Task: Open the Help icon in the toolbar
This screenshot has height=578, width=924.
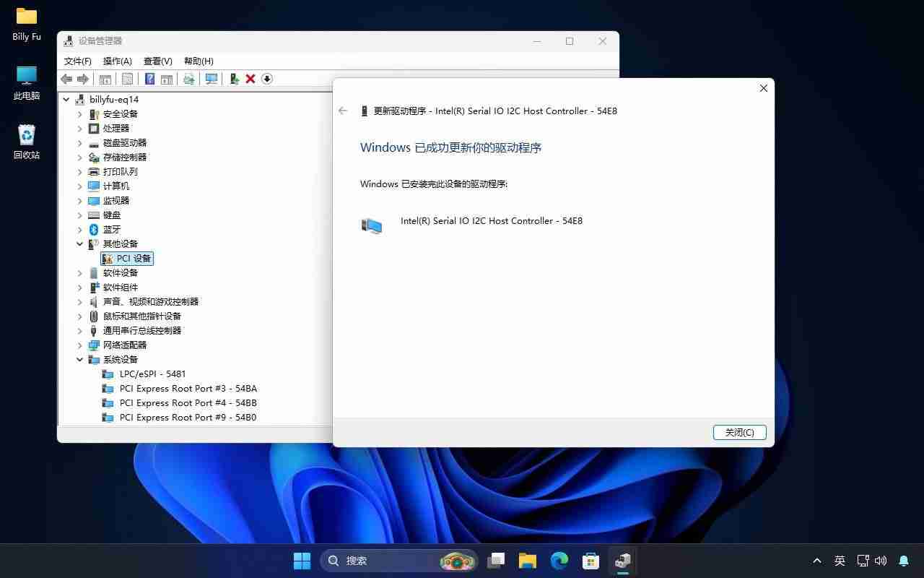Action: coord(149,79)
